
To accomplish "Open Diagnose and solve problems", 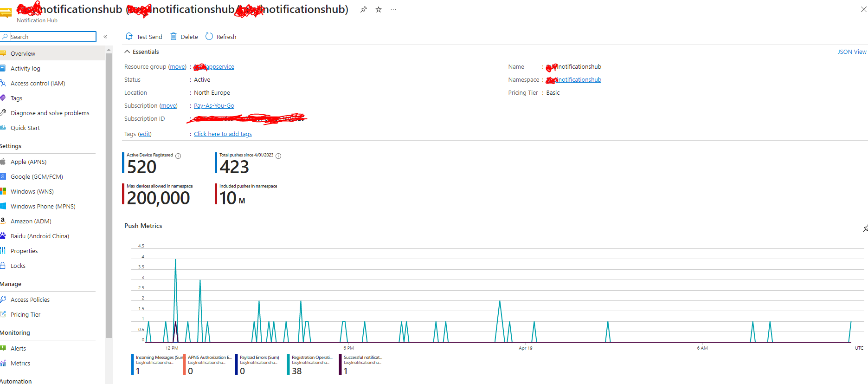I will [x=50, y=113].
